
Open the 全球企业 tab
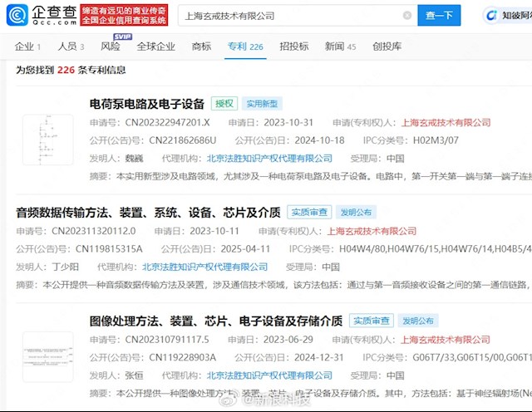[155, 47]
